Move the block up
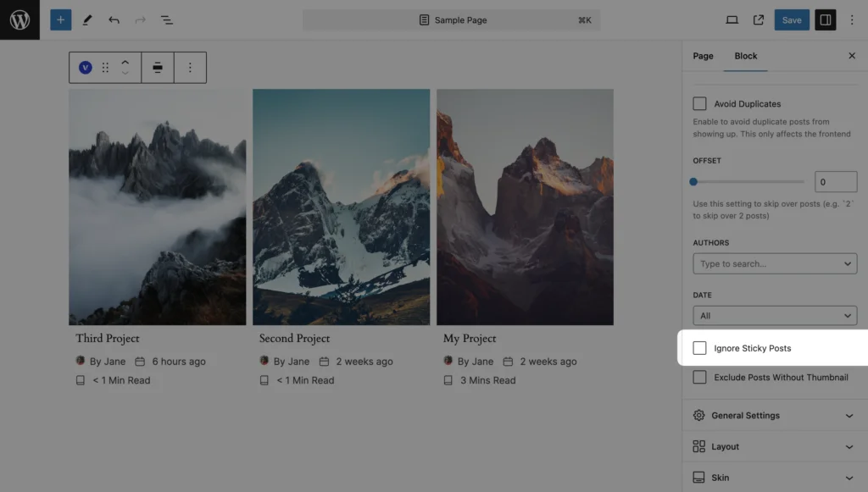This screenshot has height=492, width=868. click(125, 62)
